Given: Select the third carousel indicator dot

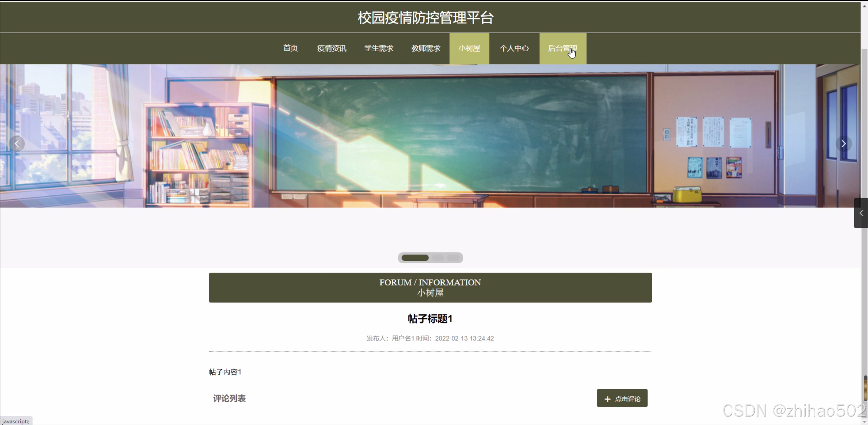Looking at the screenshot, I should click(x=453, y=258).
